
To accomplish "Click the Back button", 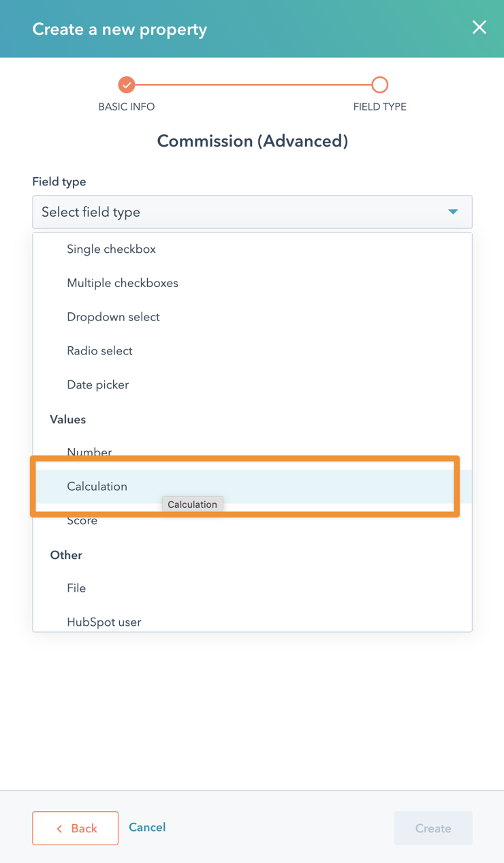I will pos(75,828).
